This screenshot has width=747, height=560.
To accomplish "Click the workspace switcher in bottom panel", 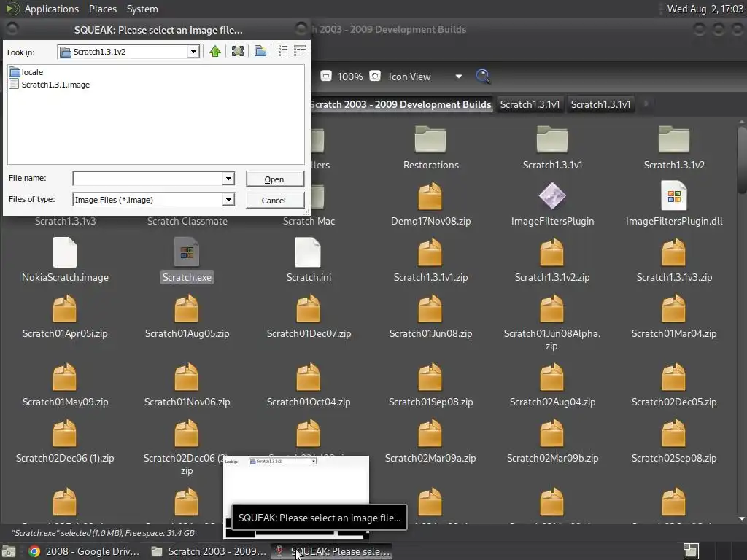I will (691, 551).
